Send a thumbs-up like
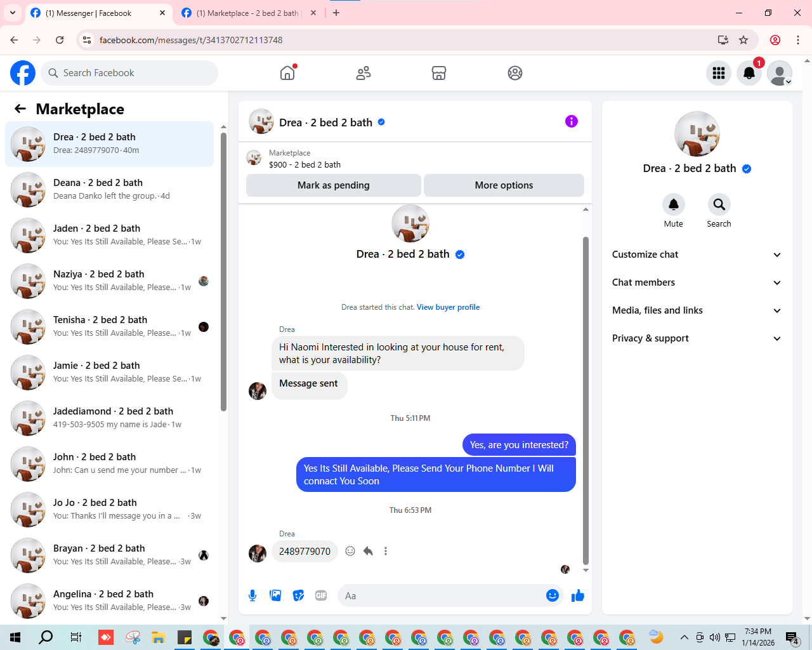The width and height of the screenshot is (812, 650). tap(578, 595)
